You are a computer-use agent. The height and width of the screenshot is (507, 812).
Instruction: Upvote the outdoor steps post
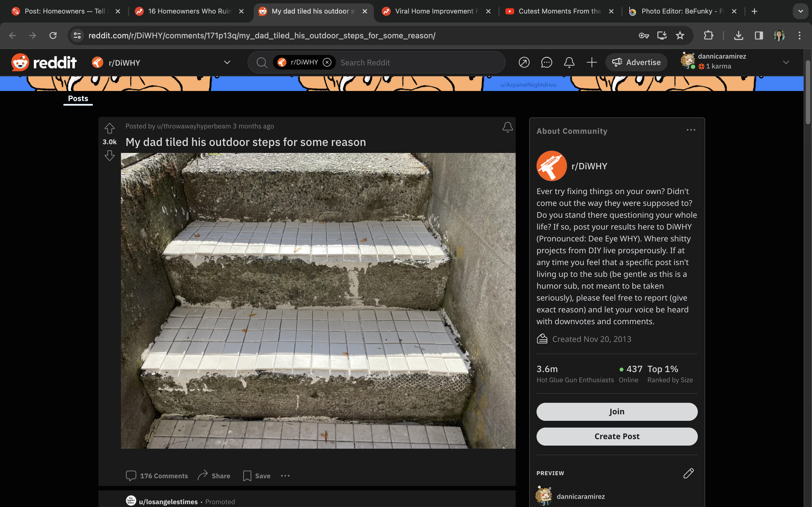pos(109,128)
